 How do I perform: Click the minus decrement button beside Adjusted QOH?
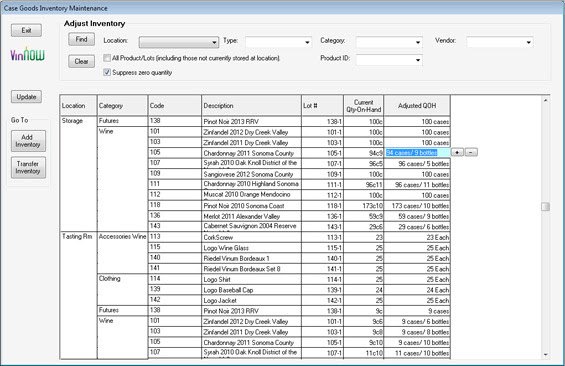471,152
